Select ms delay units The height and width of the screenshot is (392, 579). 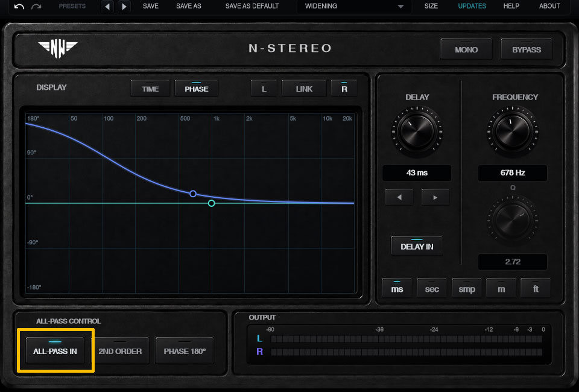(x=397, y=288)
